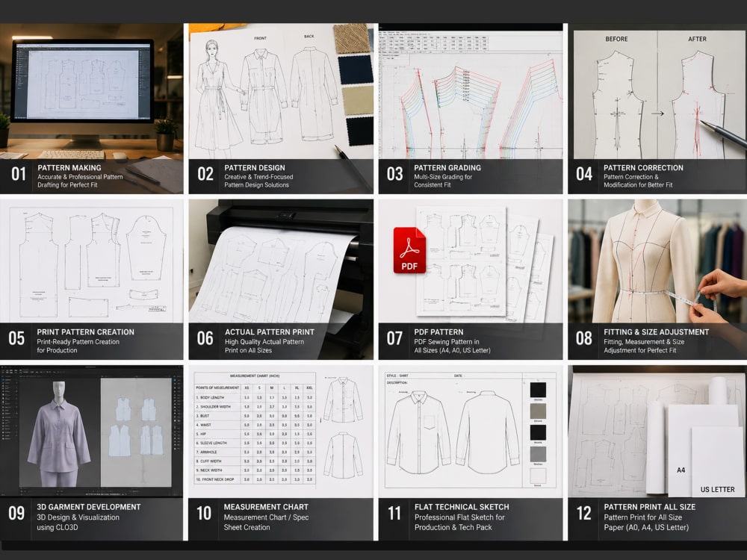747x560 pixels.
Task: Click the PDF PATTERN title
Action: point(438,332)
